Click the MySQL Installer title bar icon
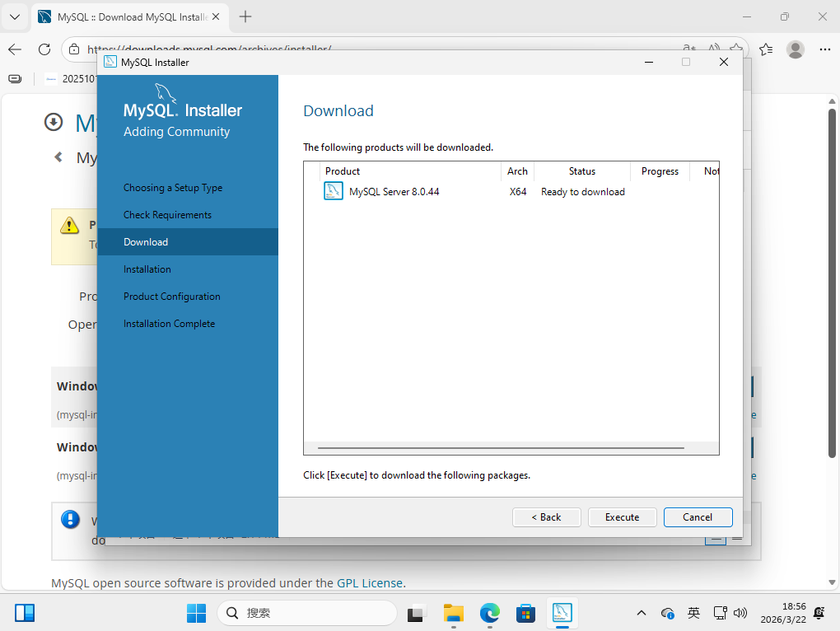The image size is (840, 631). 110,62
